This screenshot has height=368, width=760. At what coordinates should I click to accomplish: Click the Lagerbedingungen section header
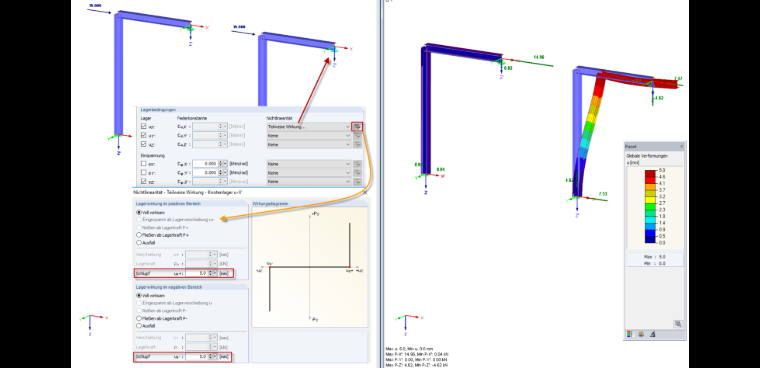click(158, 110)
